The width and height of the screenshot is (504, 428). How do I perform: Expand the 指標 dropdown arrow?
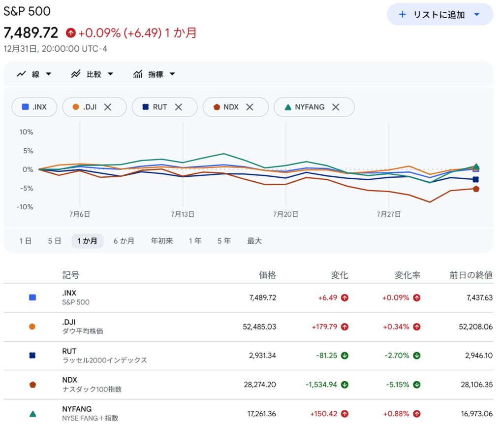point(172,74)
